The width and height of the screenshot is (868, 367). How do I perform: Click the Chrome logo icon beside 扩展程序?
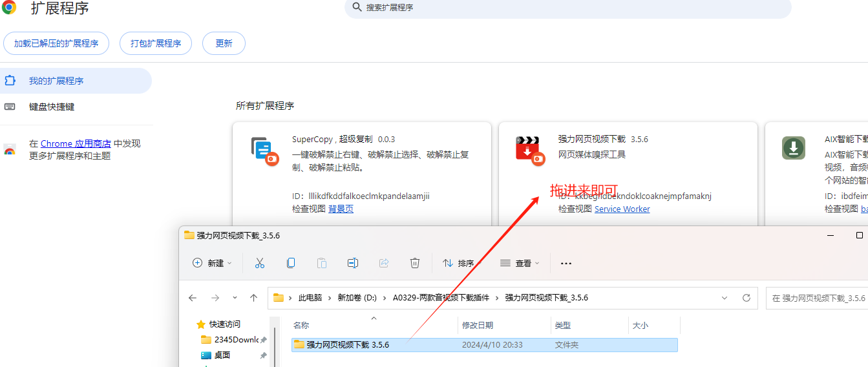tap(9, 7)
